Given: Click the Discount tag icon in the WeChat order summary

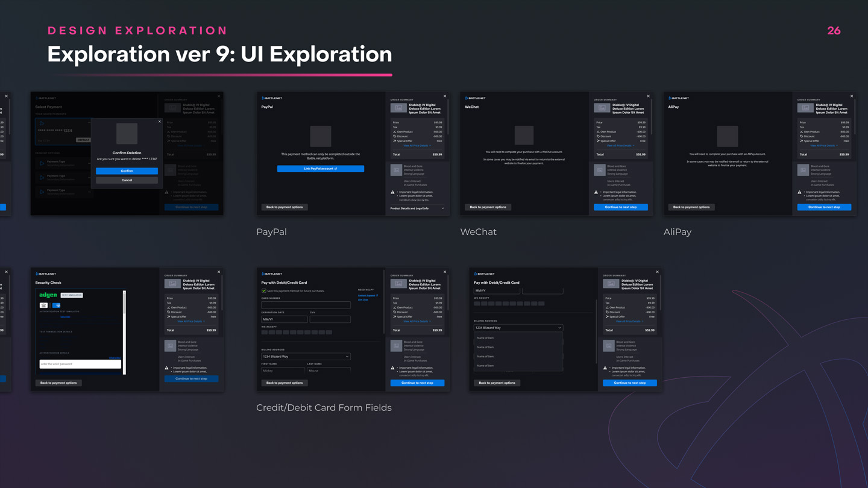Looking at the screenshot, I should (x=598, y=136).
